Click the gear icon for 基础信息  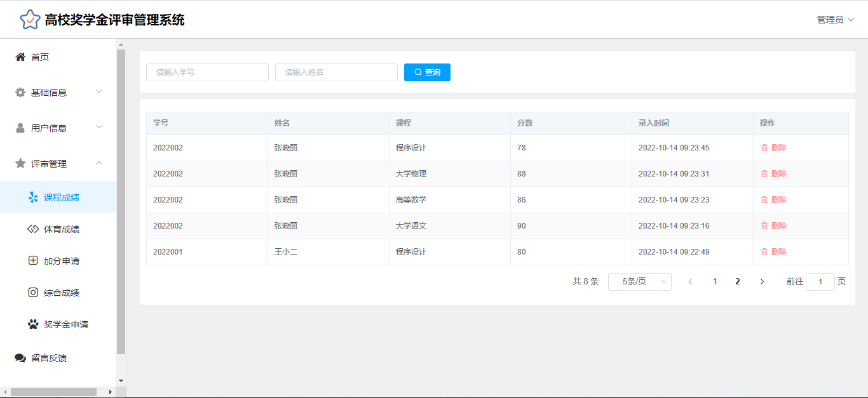[20, 93]
